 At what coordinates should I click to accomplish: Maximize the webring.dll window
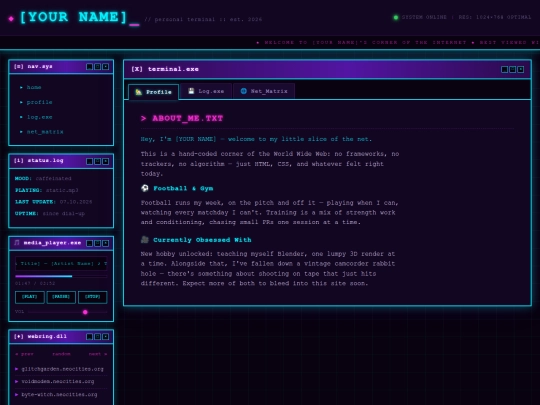pyautogui.click(x=97, y=336)
